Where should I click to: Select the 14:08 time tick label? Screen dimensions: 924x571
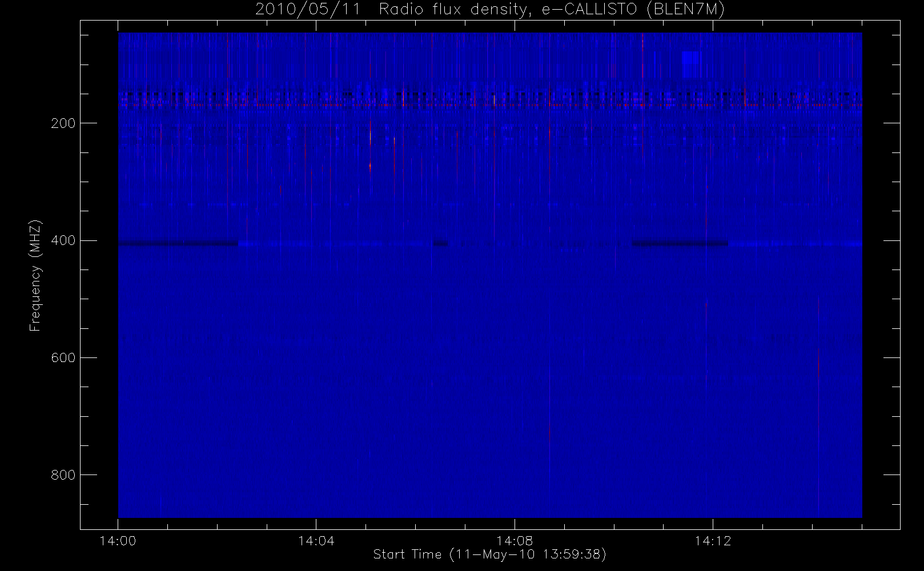(x=515, y=541)
